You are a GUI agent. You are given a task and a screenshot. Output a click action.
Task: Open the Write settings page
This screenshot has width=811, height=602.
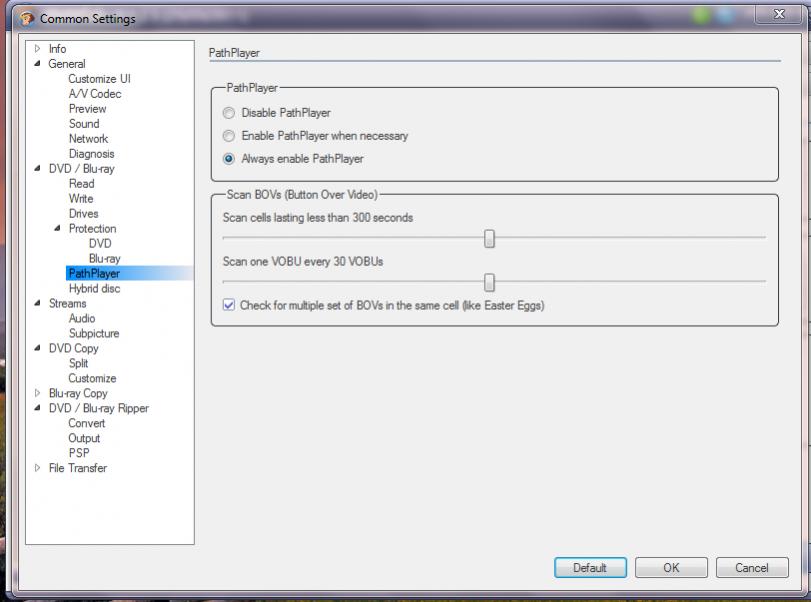click(81, 199)
